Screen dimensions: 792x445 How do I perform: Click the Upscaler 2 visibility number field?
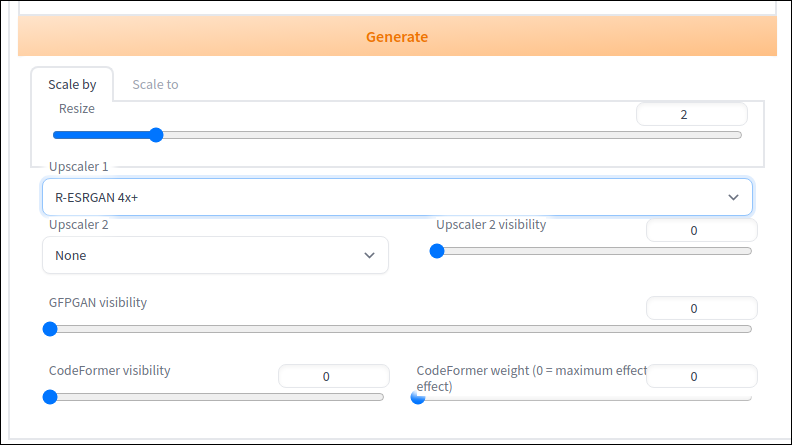pyautogui.click(x=702, y=230)
